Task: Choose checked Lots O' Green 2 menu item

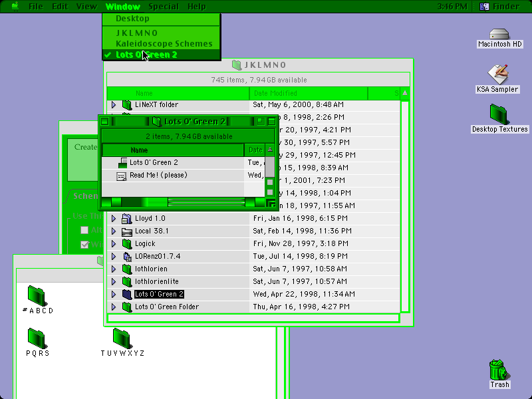Action: click(x=162, y=55)
